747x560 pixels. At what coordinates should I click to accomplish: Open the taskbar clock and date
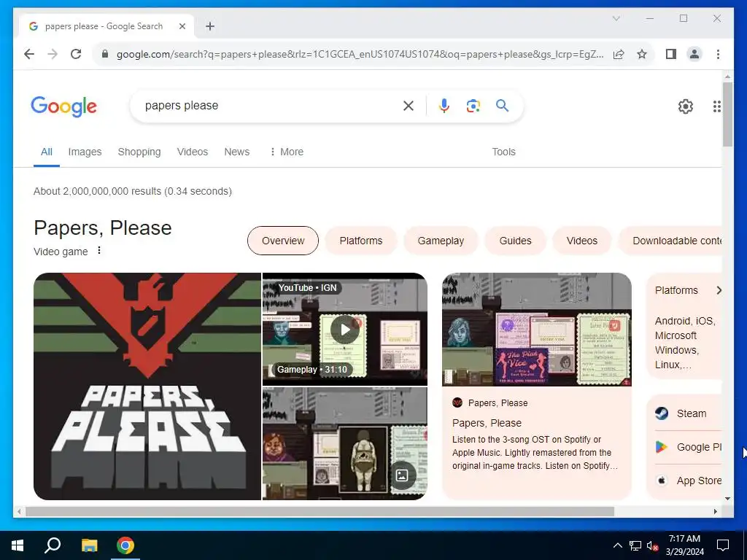(x=684, y=545)
